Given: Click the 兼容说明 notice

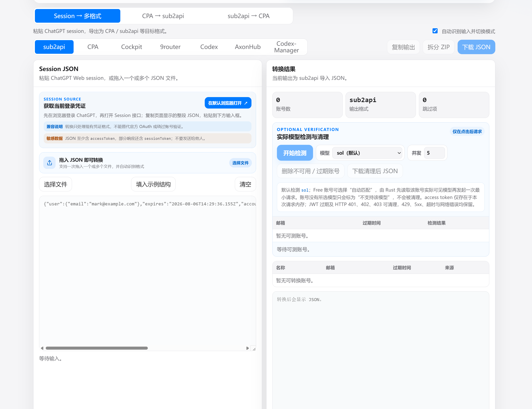Looking at the screenshot, I should tap(147, 127).
